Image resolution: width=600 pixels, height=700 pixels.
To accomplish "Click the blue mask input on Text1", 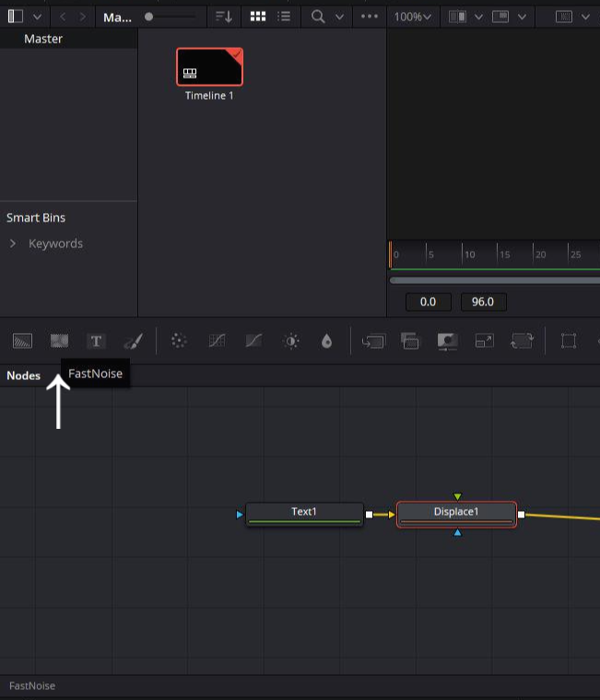I will [x=240, y=515].
